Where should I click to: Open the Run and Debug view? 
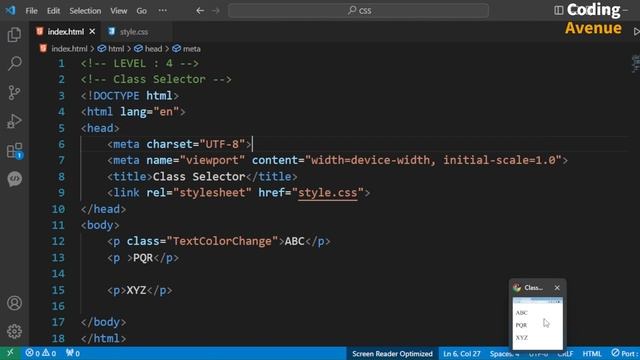point(14,121)
